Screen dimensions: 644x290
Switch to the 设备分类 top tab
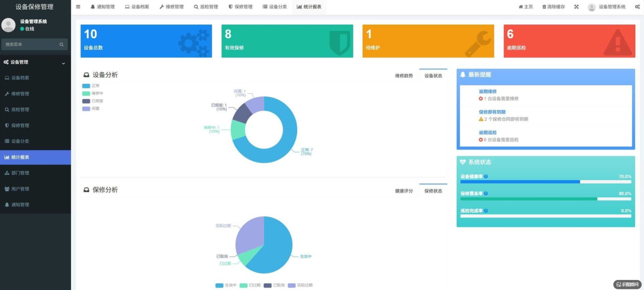pos(275,7)
